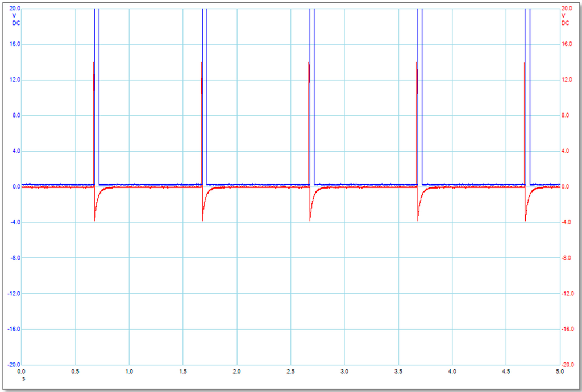Click the first blue pulse near 0.7 seconds
Viewport: 582px width, 392px height.
(97, 97)
